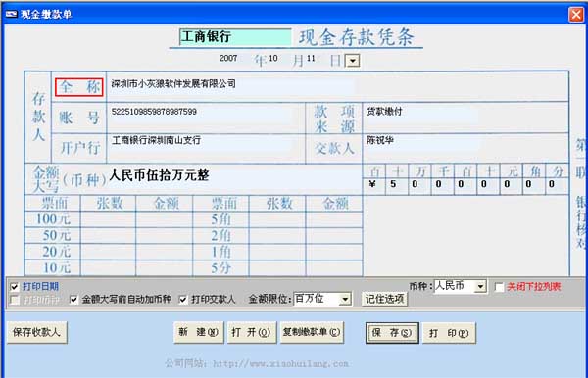Click the 50元 张数 cell
Screen dimensions: 588x378
[x=109, y=236]
